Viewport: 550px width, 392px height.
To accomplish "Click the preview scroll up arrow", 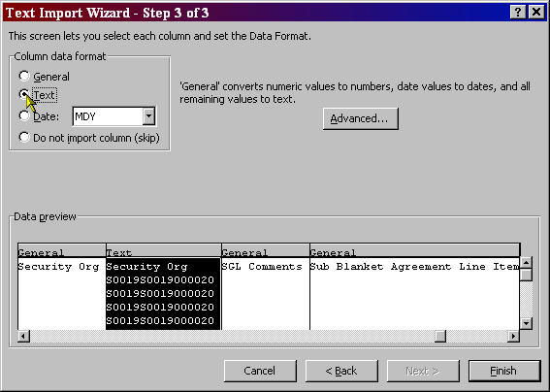I will [526, 263].
